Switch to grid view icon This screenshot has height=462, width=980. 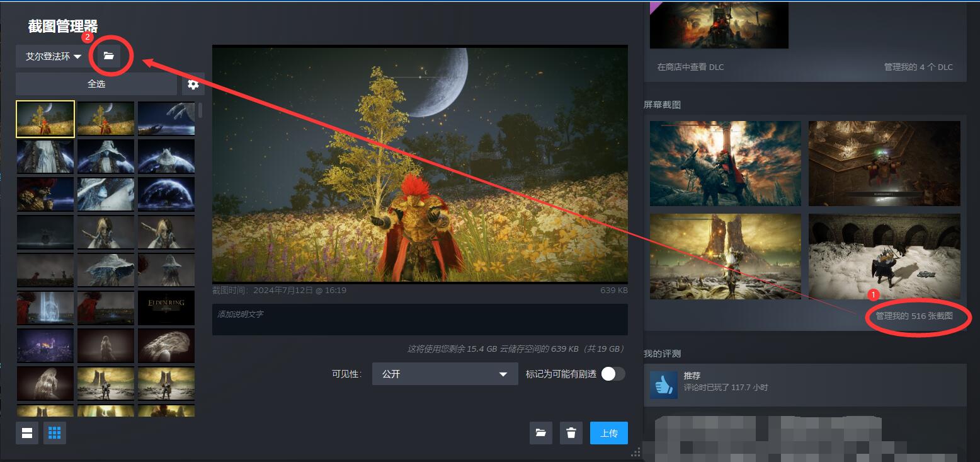[x=55, y=433]
